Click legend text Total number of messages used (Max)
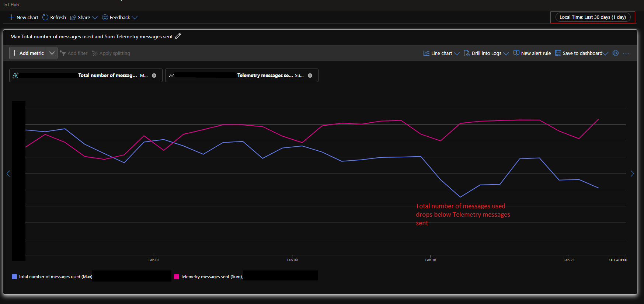 [x=55, y=277]
